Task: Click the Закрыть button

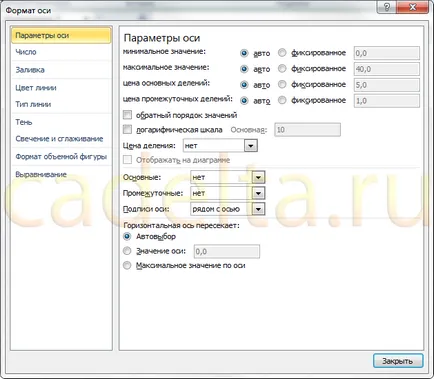Action: click(x=398, y=361)
